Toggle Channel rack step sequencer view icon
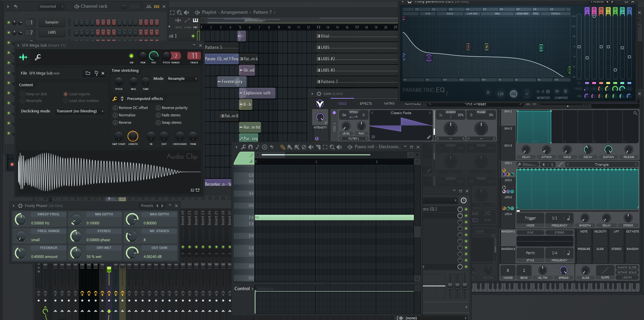Viewport: 644px width, 320px height. coord(156,6)
